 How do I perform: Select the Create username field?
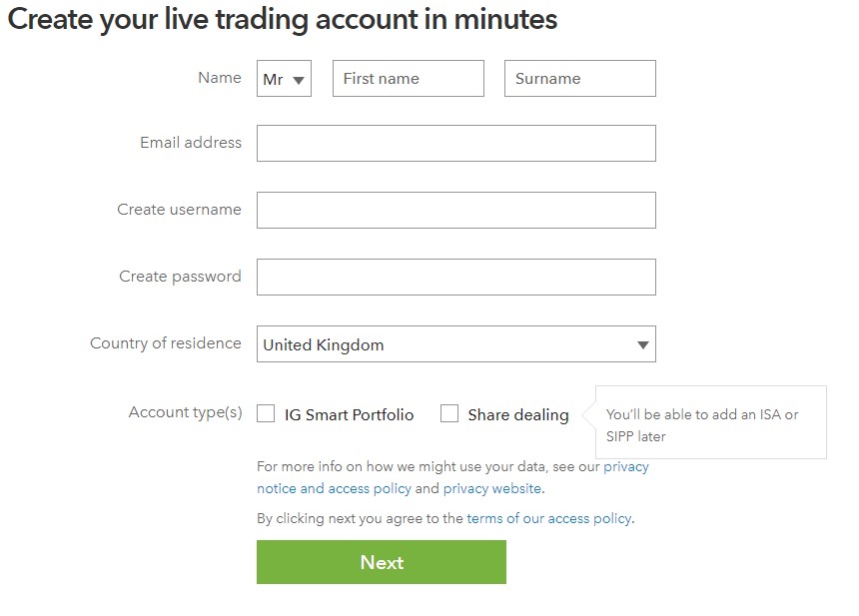[455, 210]
